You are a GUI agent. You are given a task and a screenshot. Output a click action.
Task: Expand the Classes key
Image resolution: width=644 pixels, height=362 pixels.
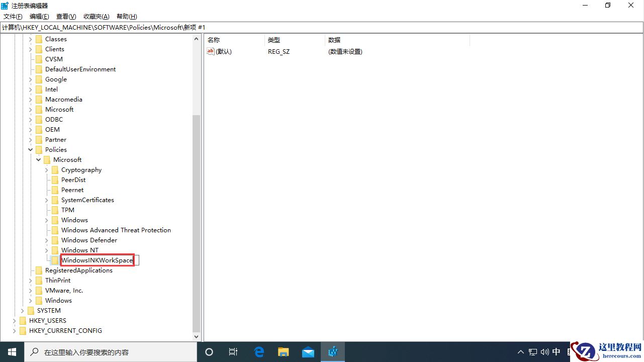point(30,39)
